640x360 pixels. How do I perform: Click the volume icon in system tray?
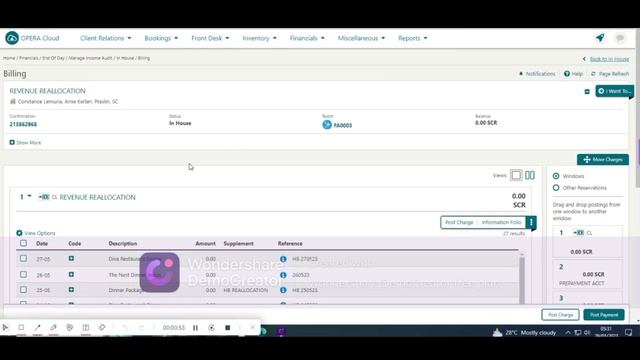587,333
